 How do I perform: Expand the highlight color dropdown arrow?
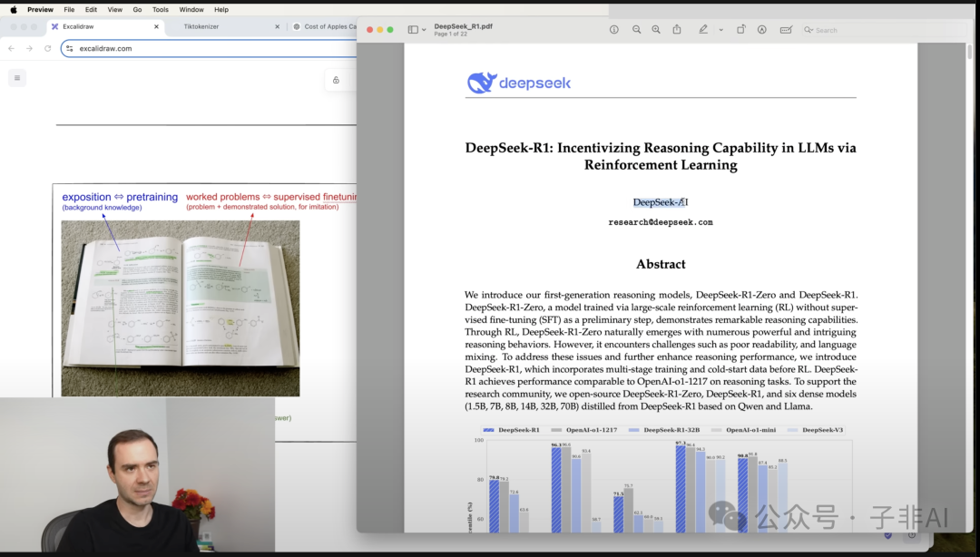tap(720, 30)
